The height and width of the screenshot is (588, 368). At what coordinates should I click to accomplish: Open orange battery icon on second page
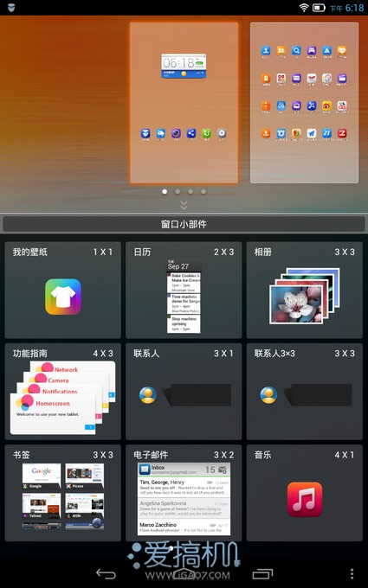pyautogui.click(x=266, y=78)
